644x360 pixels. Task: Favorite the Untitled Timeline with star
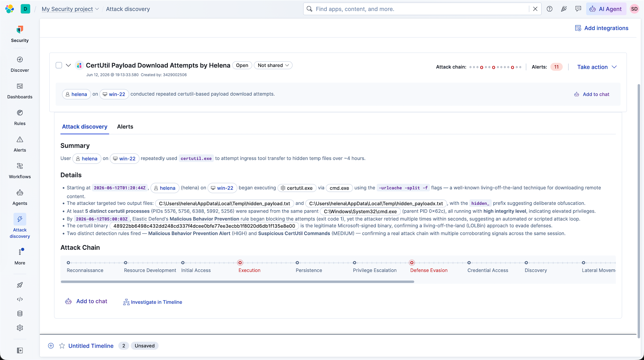(x=62, y=346)
